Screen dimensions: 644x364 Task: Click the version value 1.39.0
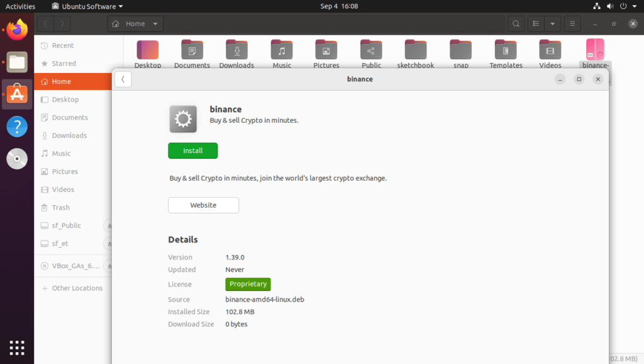pyautogui.click(x=235, y=258)
